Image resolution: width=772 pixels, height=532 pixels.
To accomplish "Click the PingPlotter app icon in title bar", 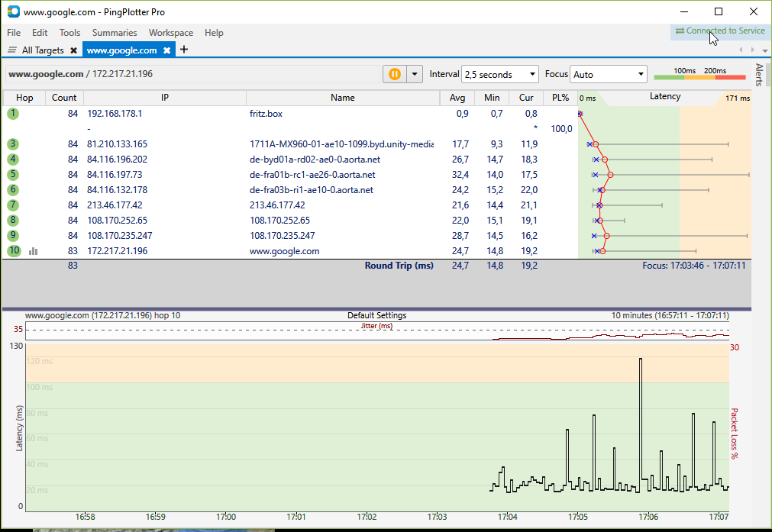I will (x=13, y=11).
